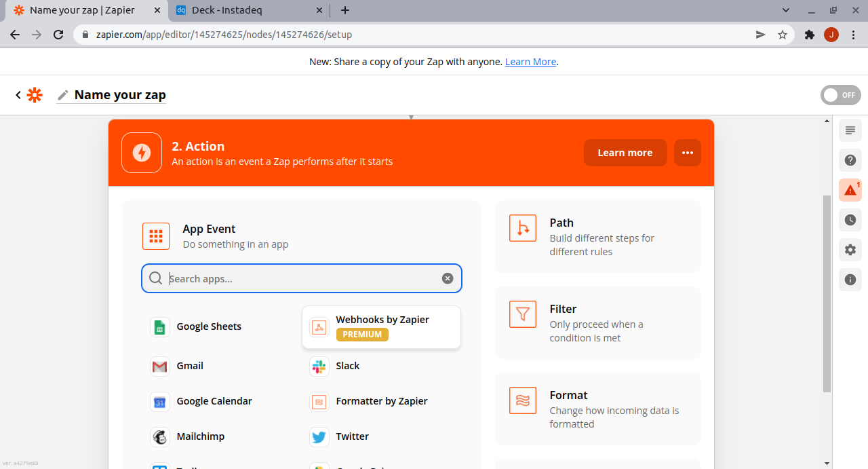
Task: Click the Filter heading text
Action: (563, 309)
